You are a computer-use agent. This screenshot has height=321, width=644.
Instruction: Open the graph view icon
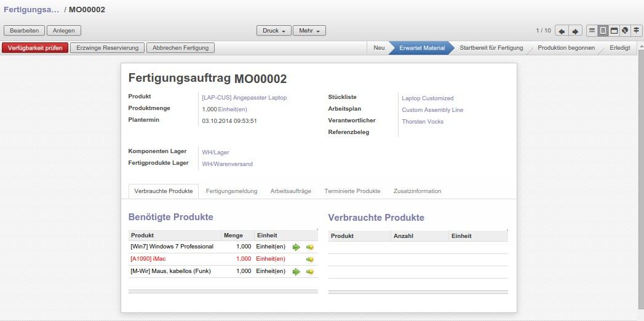tap(624, 31)
